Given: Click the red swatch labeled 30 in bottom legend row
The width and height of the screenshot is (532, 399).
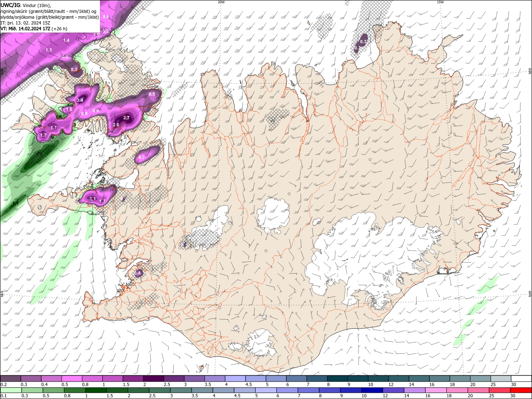Looking at the screenshot, I should pyautogui.click(x=521, y=390).
